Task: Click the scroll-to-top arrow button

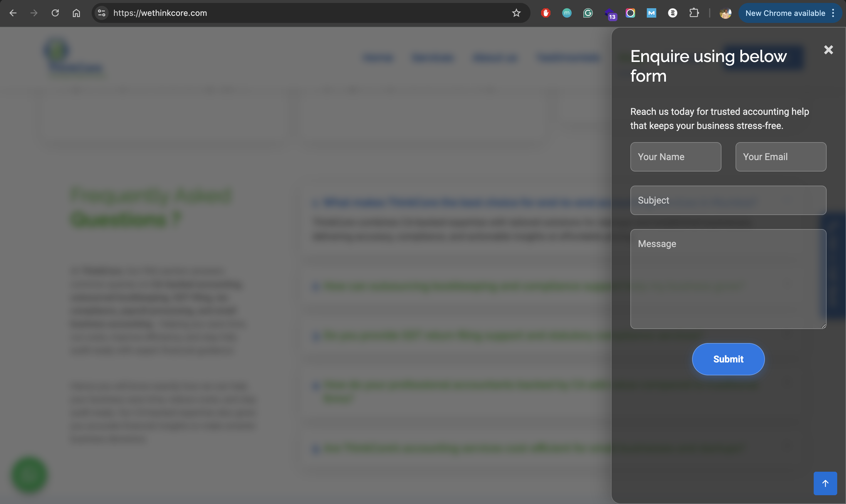Action: (825, 483)
